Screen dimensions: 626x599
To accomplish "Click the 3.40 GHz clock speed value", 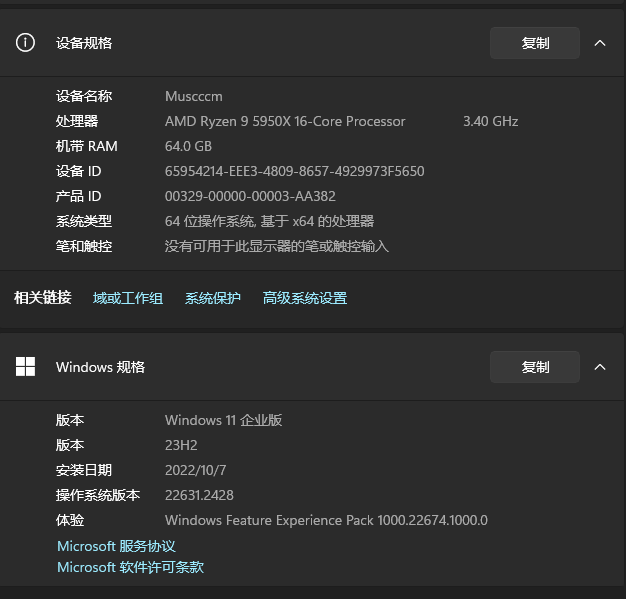I will (491, 121).
